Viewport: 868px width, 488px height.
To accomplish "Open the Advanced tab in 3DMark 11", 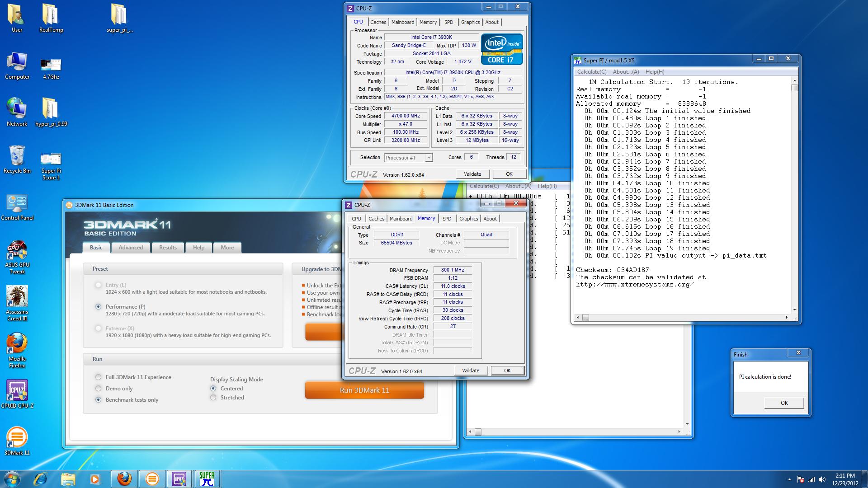I will tap(131, 248).
